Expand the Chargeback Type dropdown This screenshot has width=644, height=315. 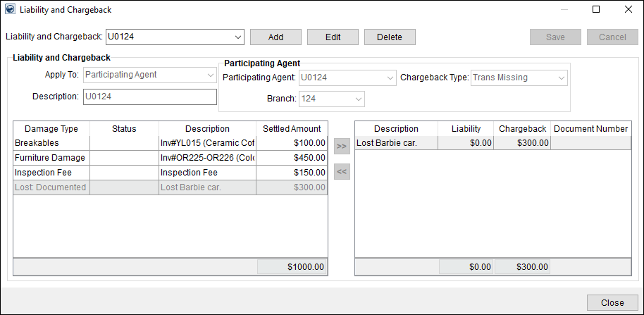[x=561, y=78]
